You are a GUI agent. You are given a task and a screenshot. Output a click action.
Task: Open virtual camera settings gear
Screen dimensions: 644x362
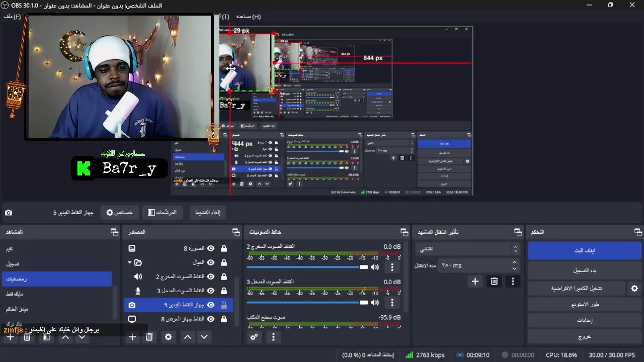point(634,288)
